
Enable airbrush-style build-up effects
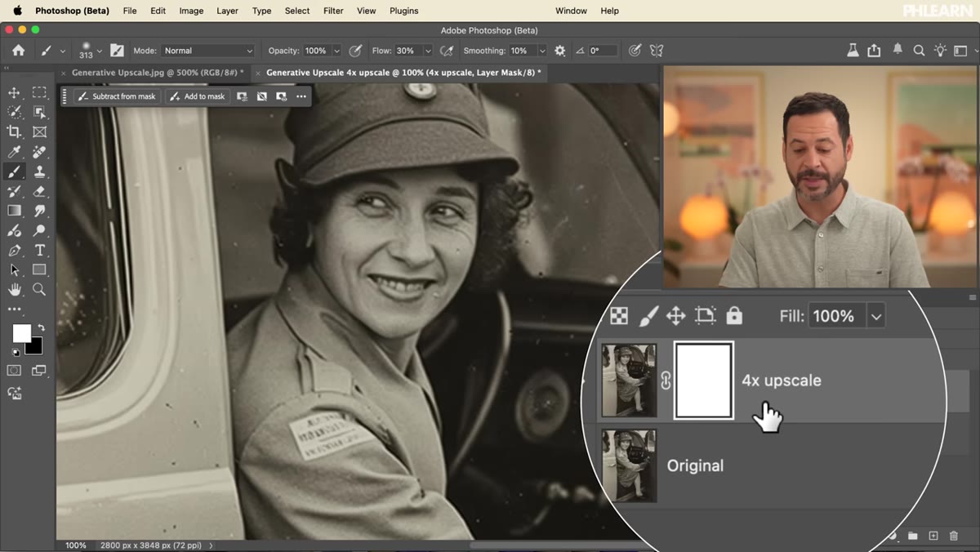point(446,51)
